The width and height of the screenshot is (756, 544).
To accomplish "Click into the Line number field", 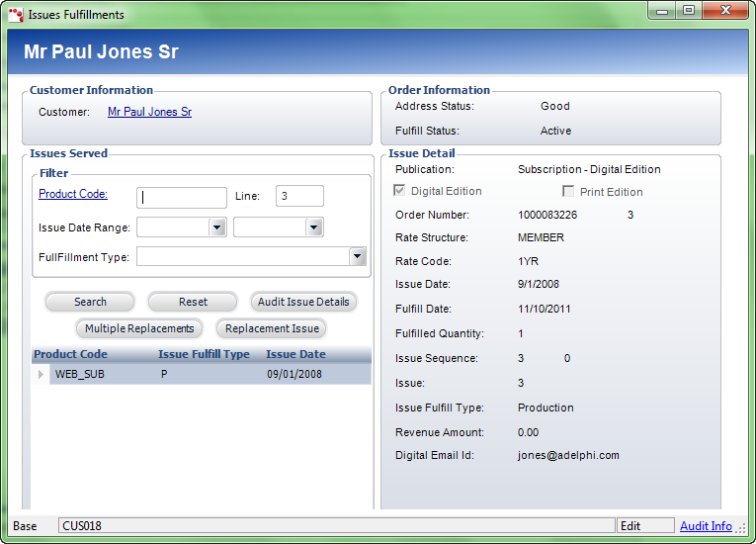I will [x=299, y=196].
